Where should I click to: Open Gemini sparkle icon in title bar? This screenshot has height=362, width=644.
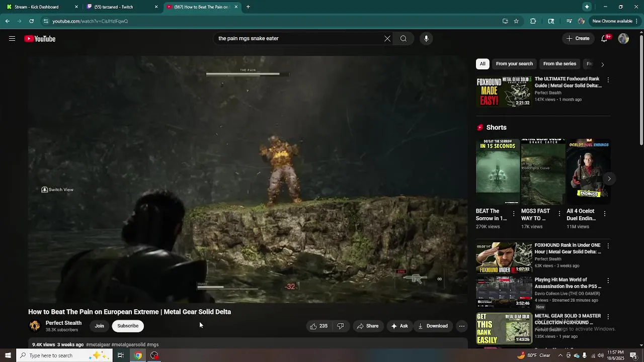point(587,7)
